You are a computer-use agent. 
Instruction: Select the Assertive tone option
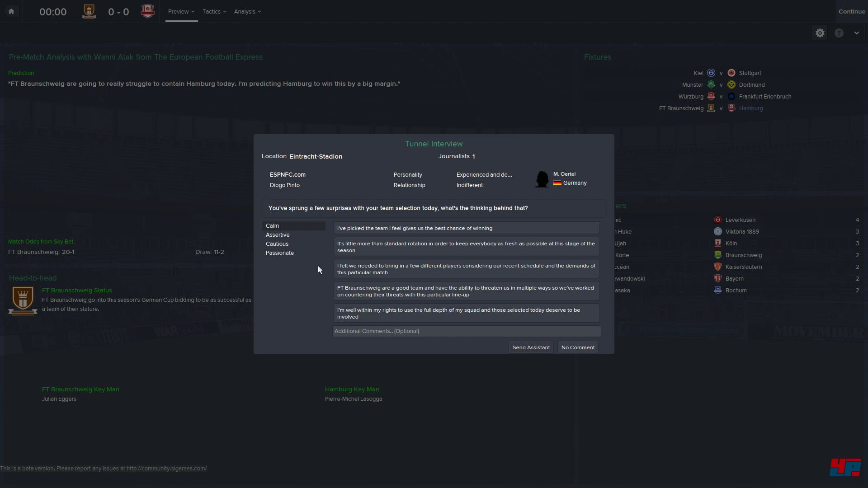pos(278,235)
